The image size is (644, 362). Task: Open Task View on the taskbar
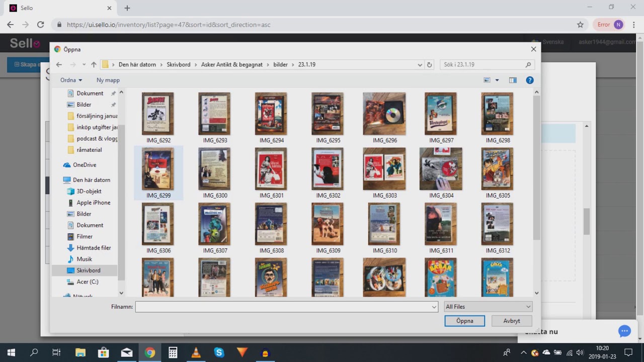tap(56, 352)
